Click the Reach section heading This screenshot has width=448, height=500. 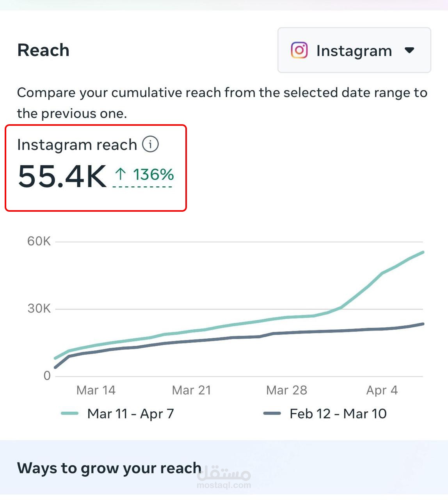(43, 50)
